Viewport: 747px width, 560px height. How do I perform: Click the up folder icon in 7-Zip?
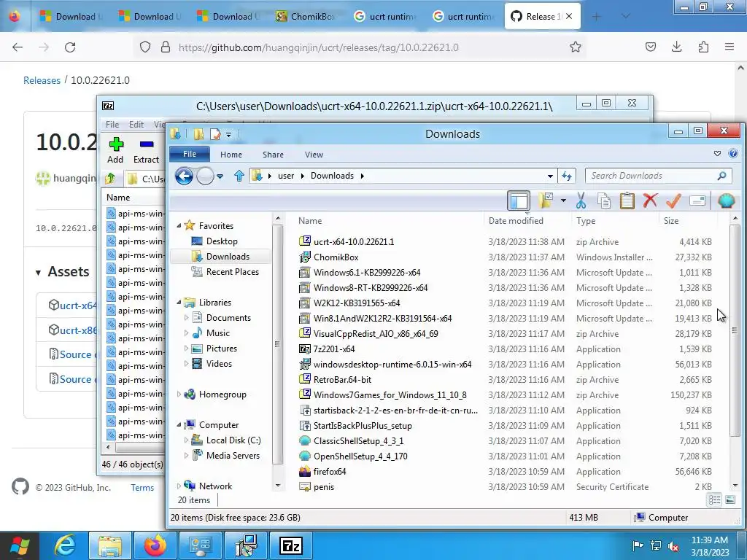[110, 179]
